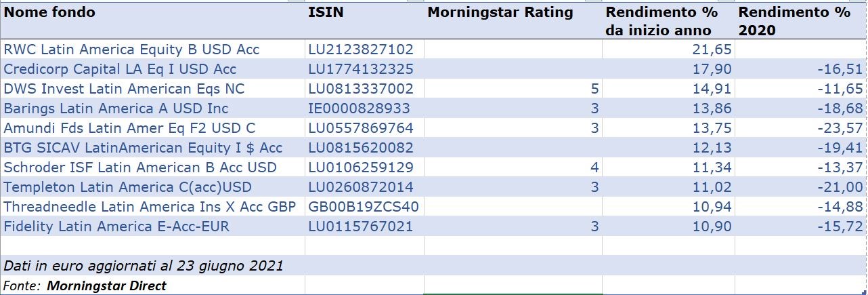The image size is (868, 295).
Task: Click Amundi Fds Latin Amer Eq F2
Action: tap(129, 128)
